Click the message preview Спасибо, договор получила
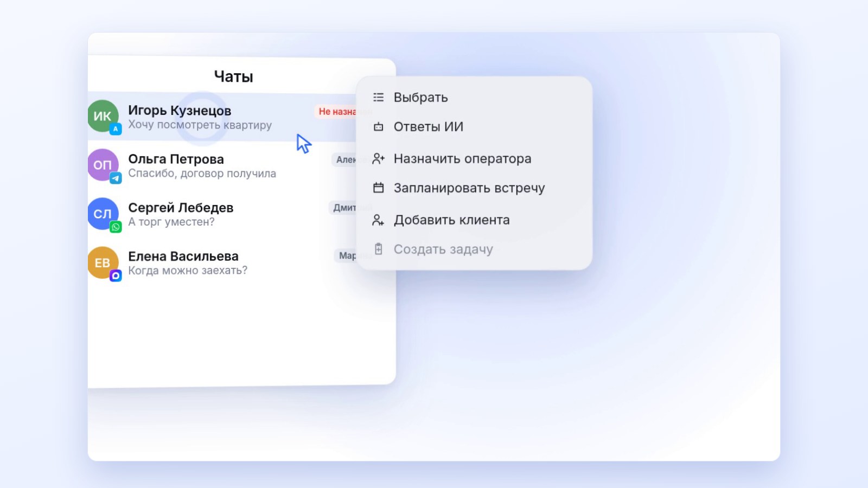 pos(202,174)
